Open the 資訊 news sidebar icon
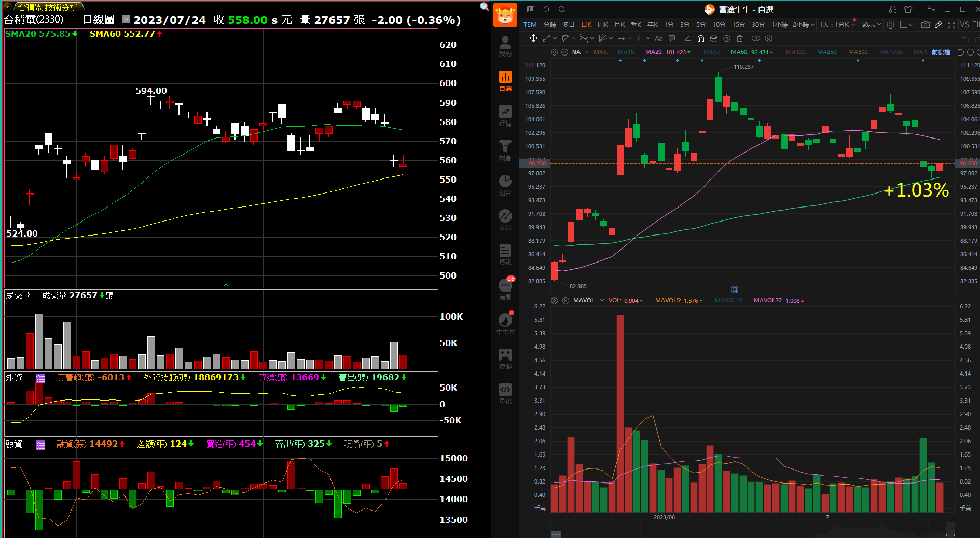This screenshot has width=980, height=538. pos(505,255)
